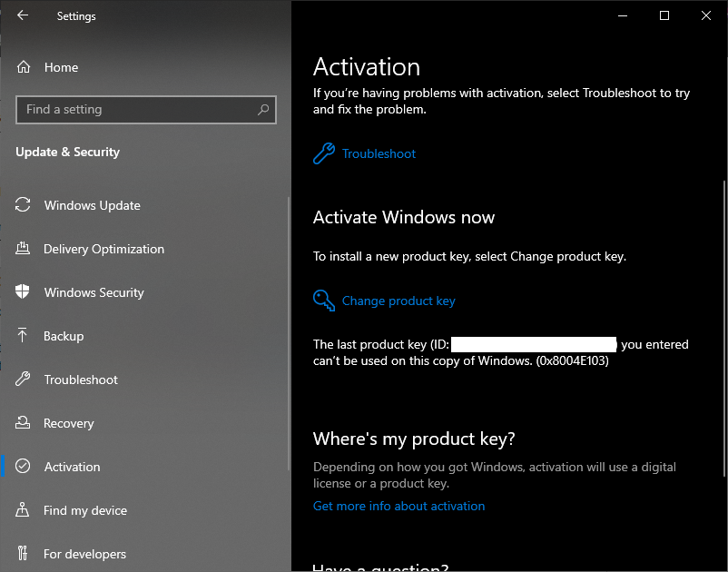Close the Settings window
Screen dimensions: 728x572
point(706,15)
